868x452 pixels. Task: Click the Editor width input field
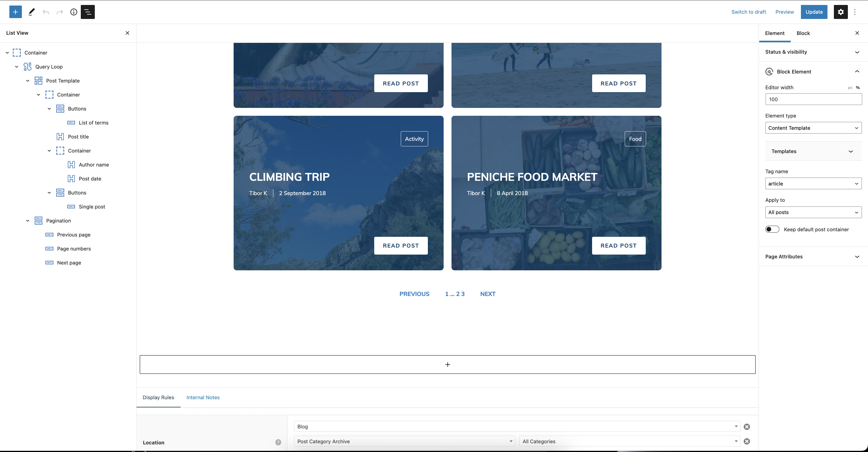(813, 99)
